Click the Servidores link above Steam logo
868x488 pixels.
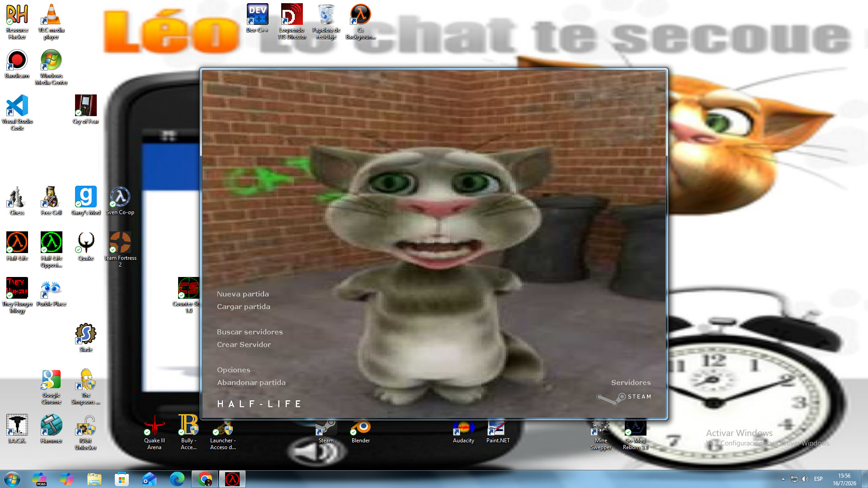click(631, 383)
